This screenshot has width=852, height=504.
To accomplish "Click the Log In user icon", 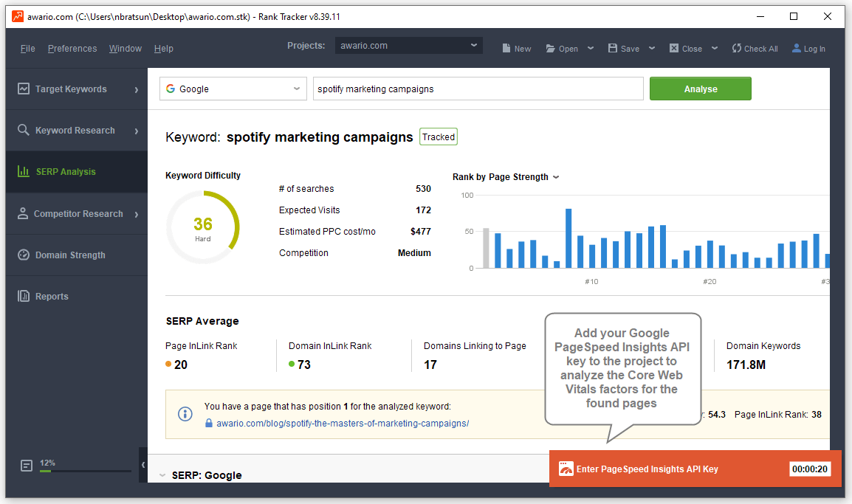I will pos(797,49).
